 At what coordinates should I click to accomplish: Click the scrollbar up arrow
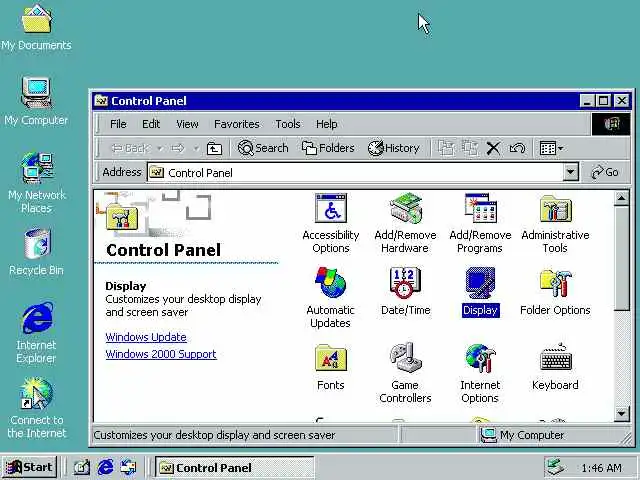point(622,199)
